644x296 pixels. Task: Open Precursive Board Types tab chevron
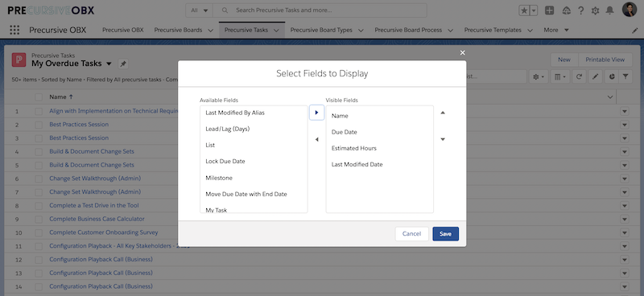[x=361, y=31]
